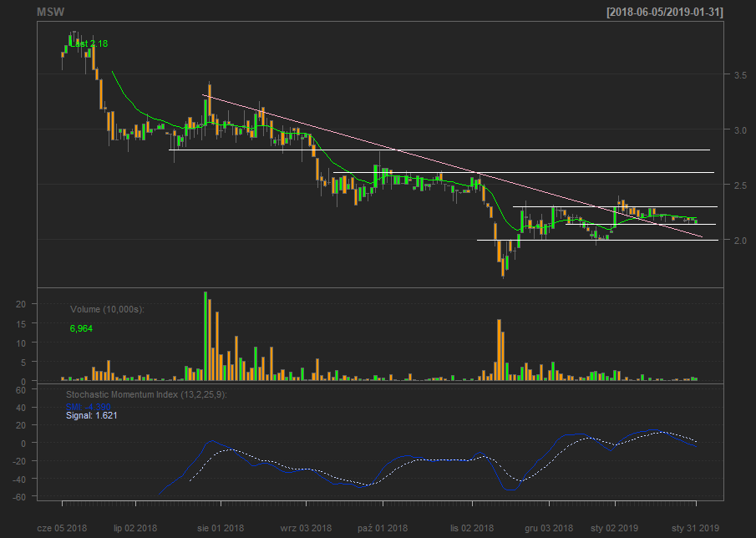
Task: Click the SMI axis label 40
Action: coord(21,408)
